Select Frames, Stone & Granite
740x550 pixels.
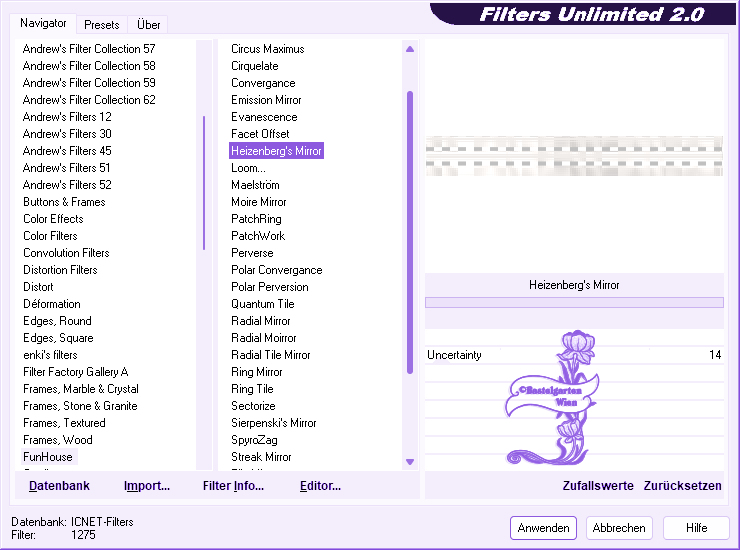pos(80,406)
